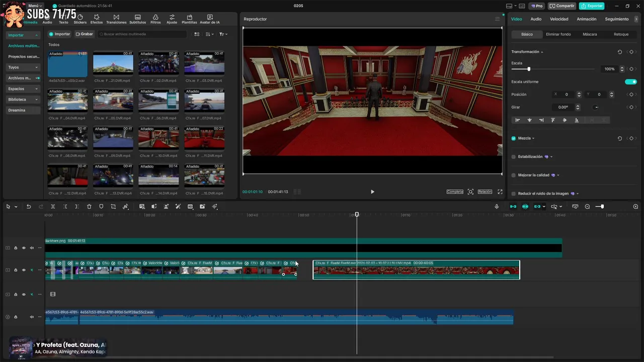Click the crop clip toolbar icon
The width and height of the screenshot is (644, 362).
point(113,207)
